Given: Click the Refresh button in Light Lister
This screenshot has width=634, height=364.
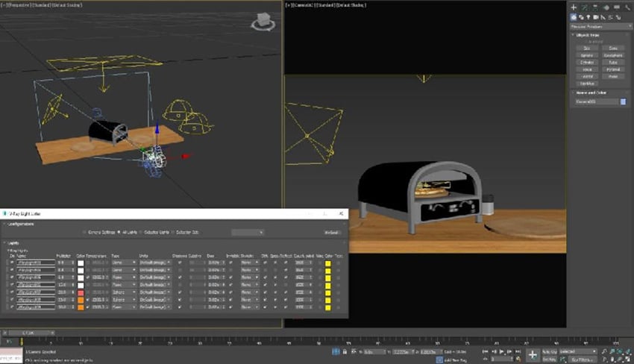Looking at the screenshot, I should [x=332, y=233].
